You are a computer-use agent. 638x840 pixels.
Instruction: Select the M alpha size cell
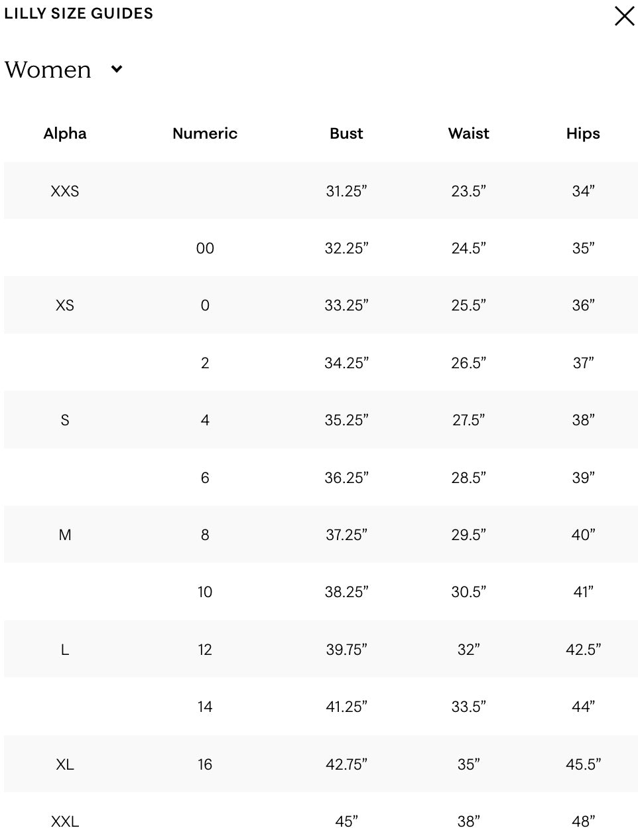click(x=65, y=535)
